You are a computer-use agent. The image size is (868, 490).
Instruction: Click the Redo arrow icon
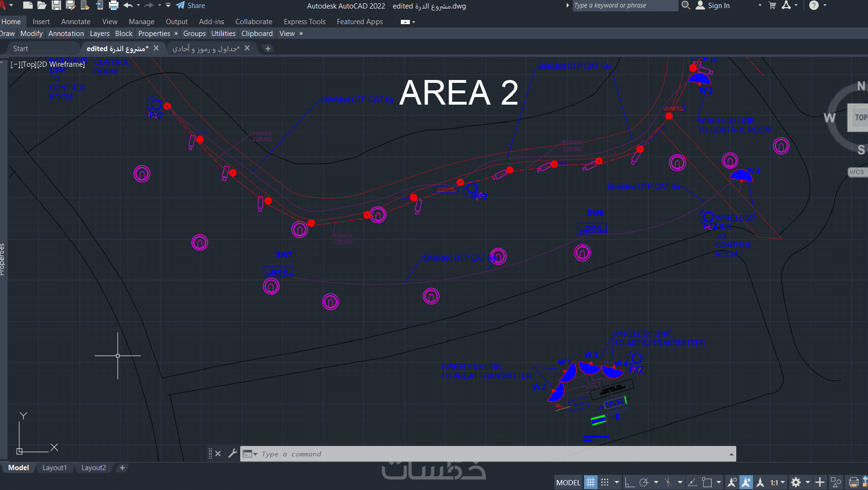[149, 6]
